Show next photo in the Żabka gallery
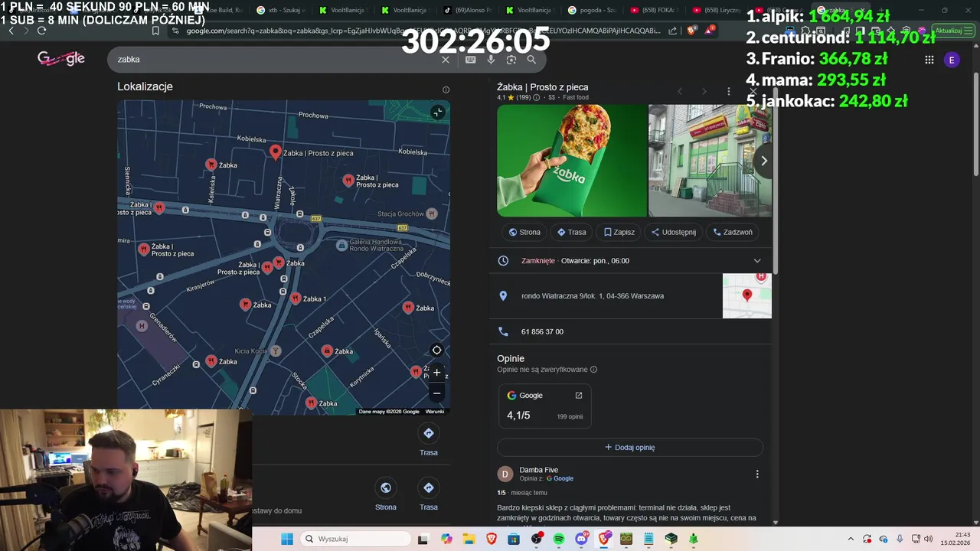This screenshot has height=551, width=980. (763, 161)
